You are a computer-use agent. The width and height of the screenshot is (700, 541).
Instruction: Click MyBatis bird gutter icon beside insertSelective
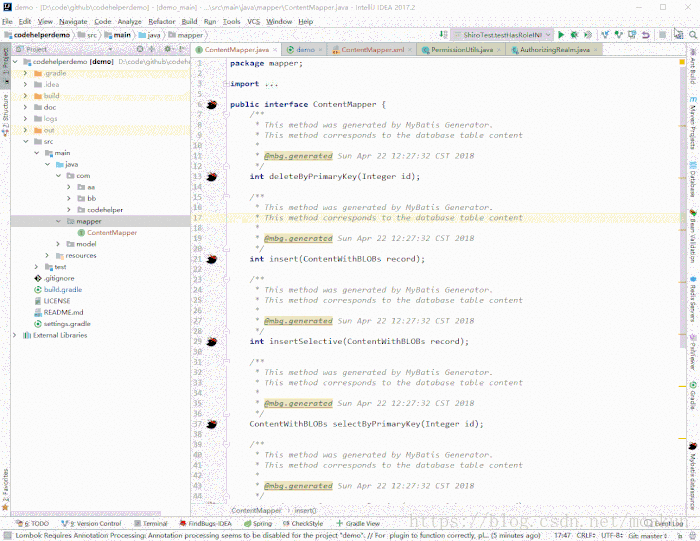tap(212, 341)
